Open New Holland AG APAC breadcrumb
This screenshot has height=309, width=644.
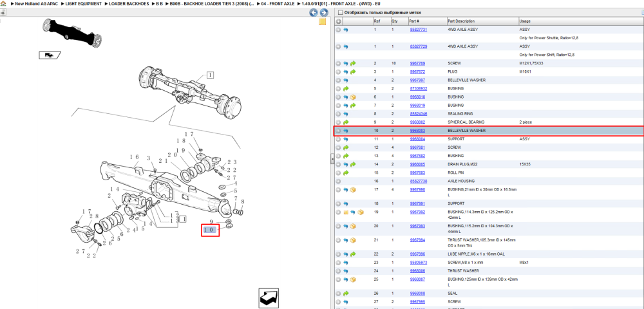(x=37, y=3)
